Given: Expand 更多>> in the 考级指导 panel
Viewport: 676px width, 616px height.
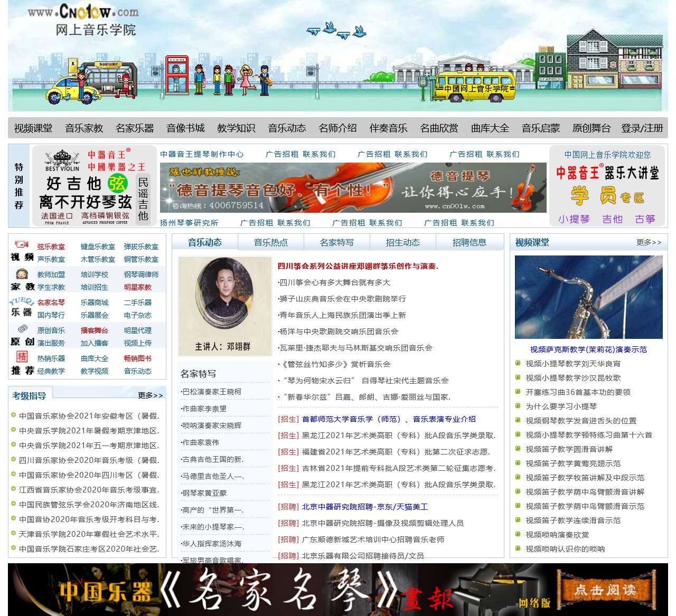Looking at the screenshot, I should (x=150, y=395).
